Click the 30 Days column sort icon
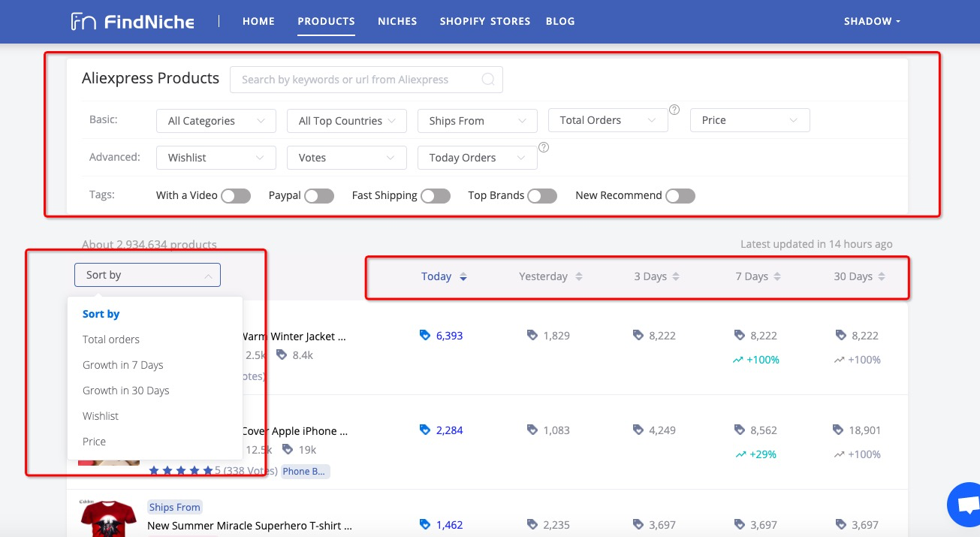 point(882,276)
